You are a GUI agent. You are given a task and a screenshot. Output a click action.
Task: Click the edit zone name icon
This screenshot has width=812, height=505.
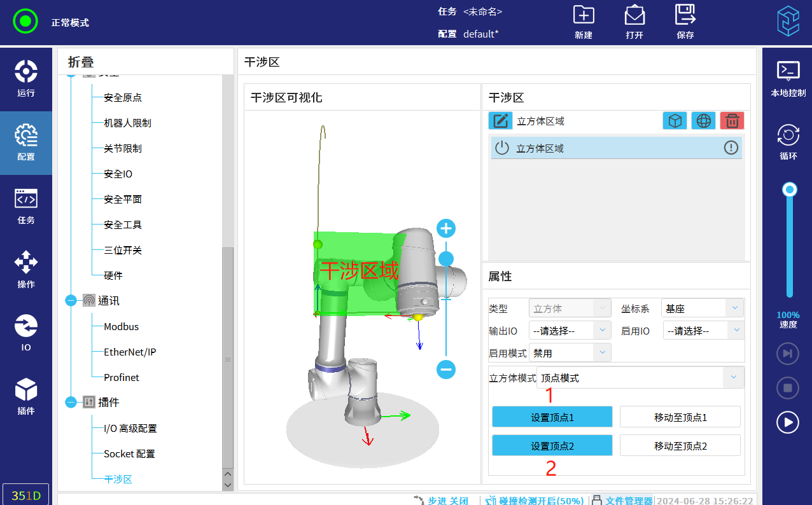(x=500, y=121)
